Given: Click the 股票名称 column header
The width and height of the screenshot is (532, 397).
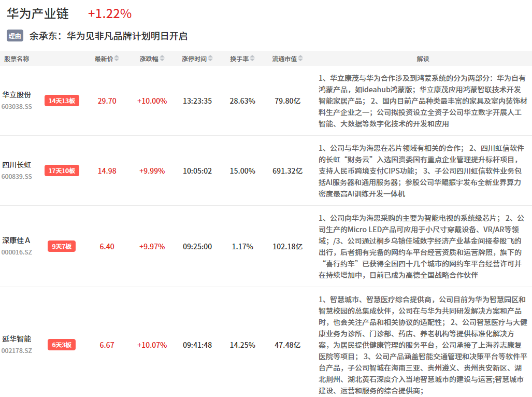Looking at the screenshot, I should point(17,59).
